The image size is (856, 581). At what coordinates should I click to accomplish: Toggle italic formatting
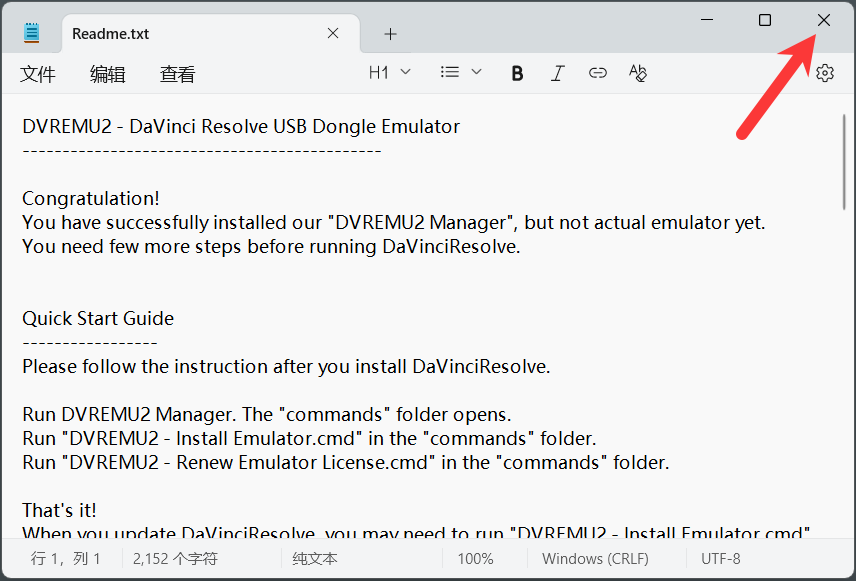(557, 73)
